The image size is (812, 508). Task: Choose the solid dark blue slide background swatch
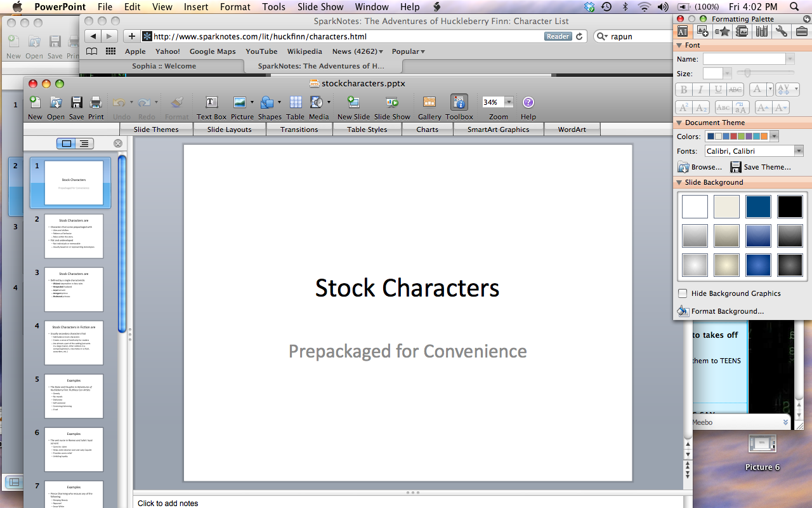(758, 207)
